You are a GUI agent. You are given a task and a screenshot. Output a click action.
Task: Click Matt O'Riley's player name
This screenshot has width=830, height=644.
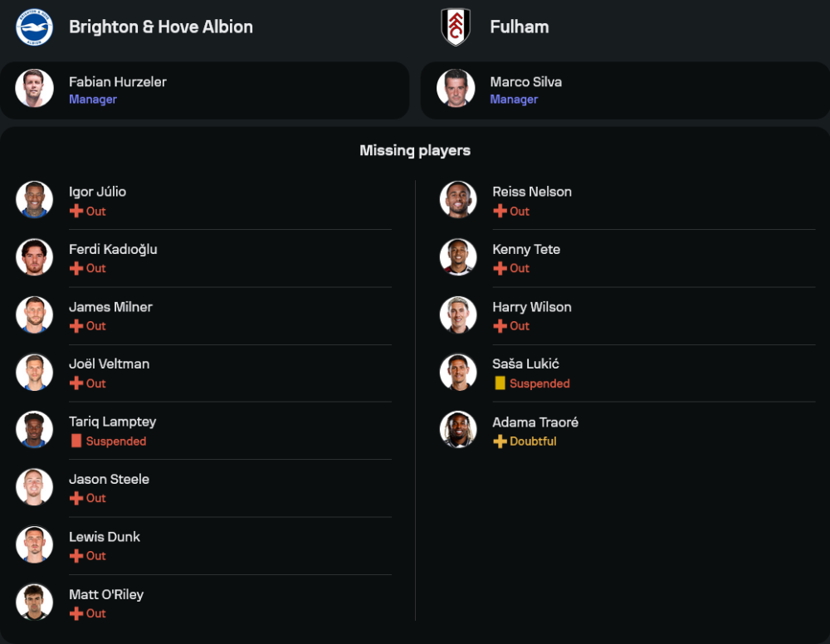(106, 594)
